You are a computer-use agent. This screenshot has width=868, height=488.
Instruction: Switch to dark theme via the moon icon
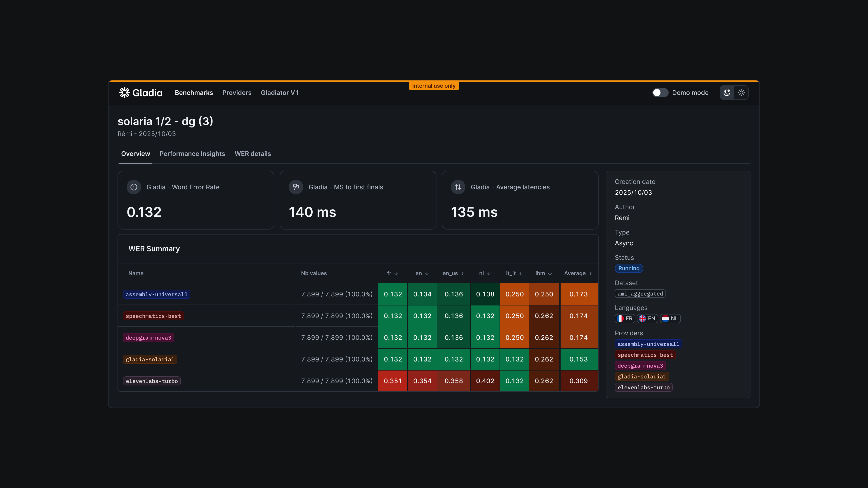[727, 92]
